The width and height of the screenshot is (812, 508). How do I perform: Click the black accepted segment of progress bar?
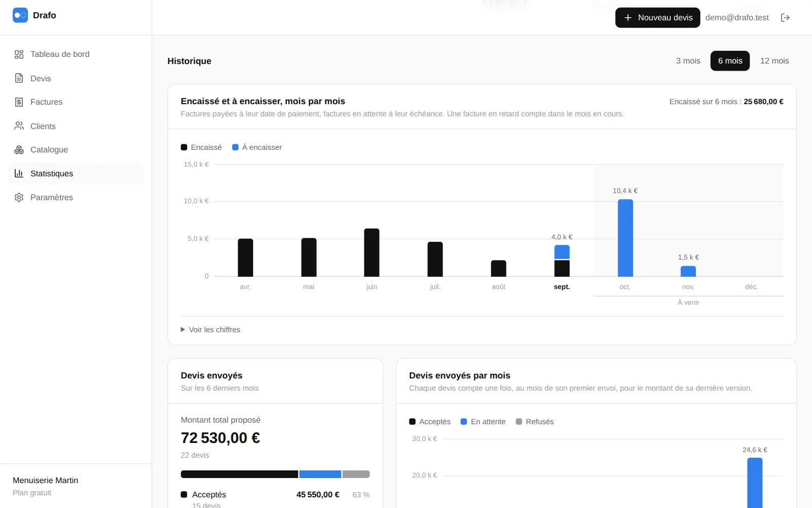[240, 474]
